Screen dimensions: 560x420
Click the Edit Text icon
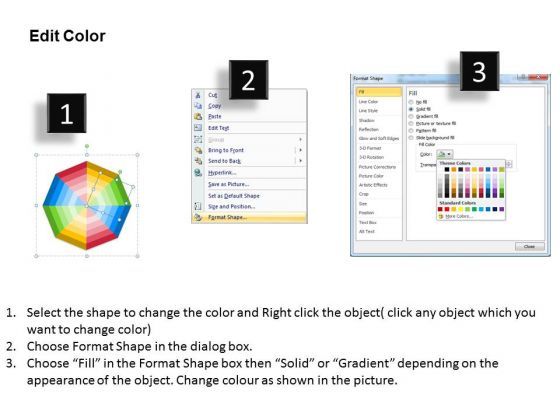click(x=198, y=128)
